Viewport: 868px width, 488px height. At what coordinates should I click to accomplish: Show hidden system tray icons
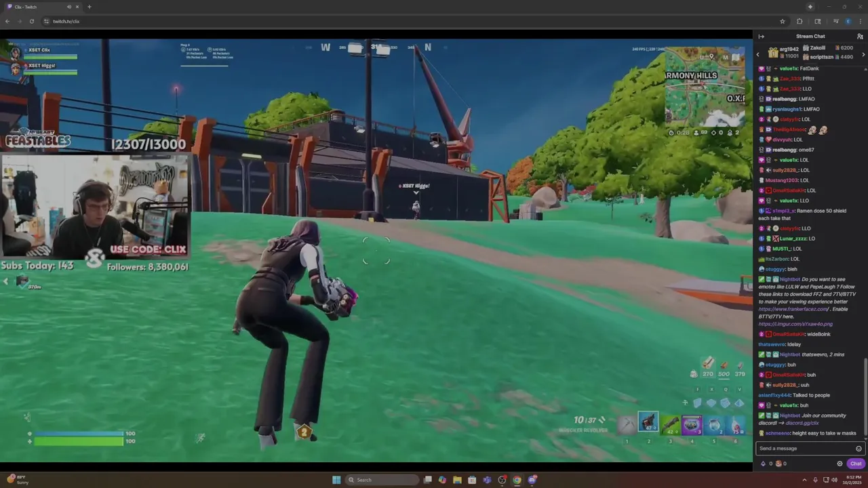(804, 480)
